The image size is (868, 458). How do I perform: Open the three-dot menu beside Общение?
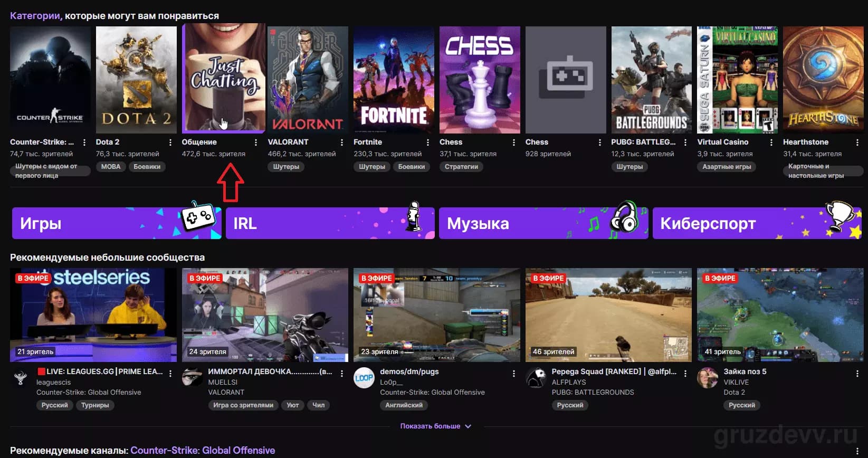(x=256, y=142)
